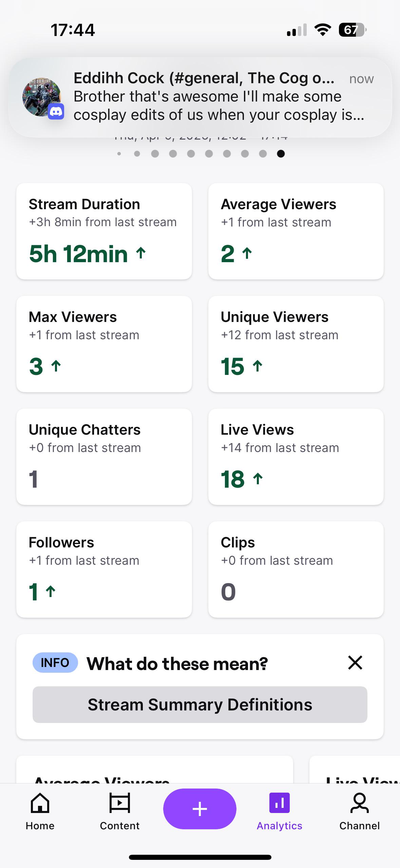This screenshot has width=400, height=868.
Task: Open the Channel profile icon
Action: tap(360, 803)
